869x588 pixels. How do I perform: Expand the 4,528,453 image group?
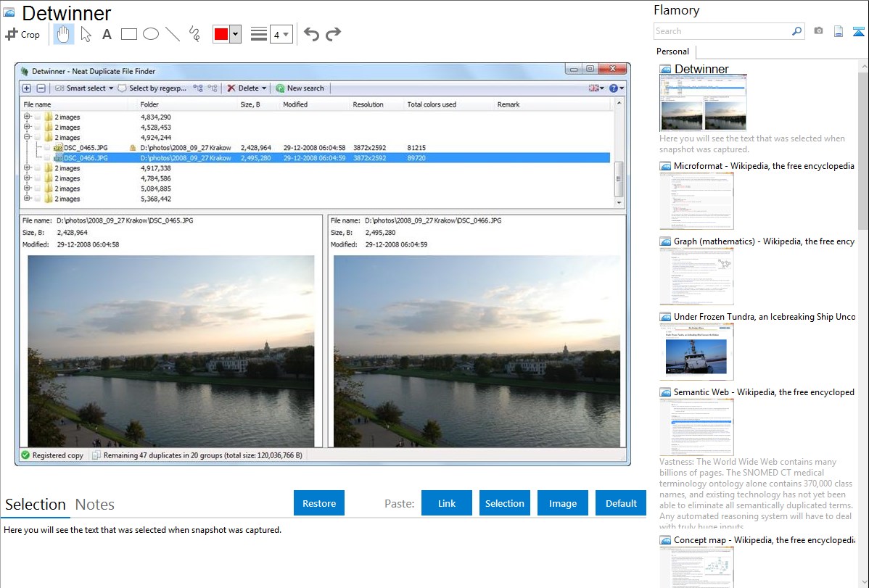(27, 127)
